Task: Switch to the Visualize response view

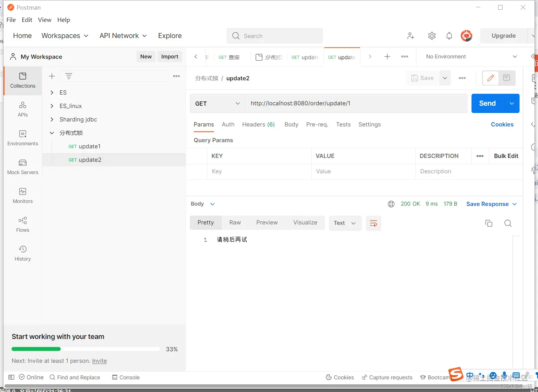Action: [x=306, y=223]
